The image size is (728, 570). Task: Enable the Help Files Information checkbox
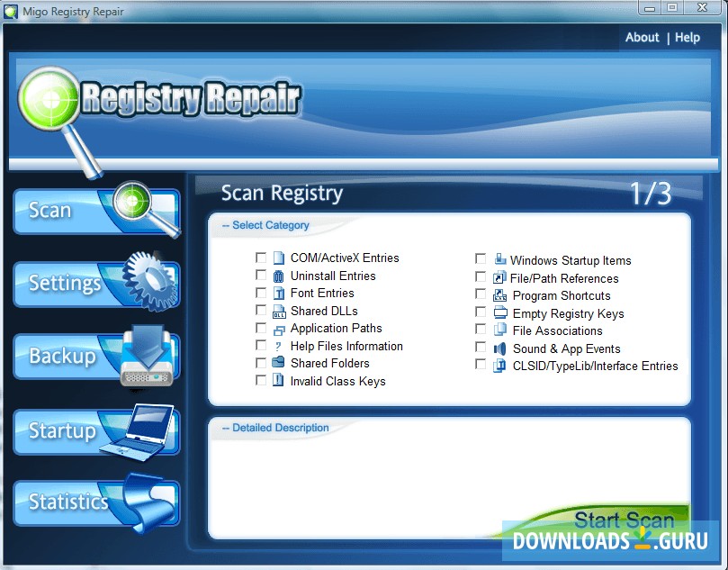[x=261, y=345]
